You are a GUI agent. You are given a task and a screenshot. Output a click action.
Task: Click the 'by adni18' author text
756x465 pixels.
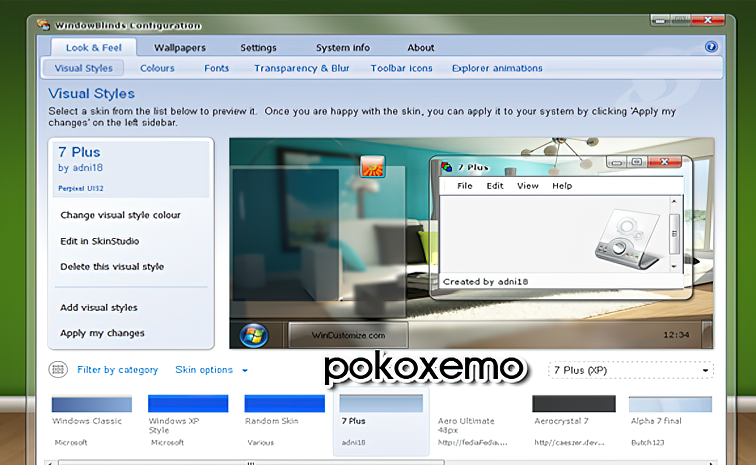tap(81, 168)
